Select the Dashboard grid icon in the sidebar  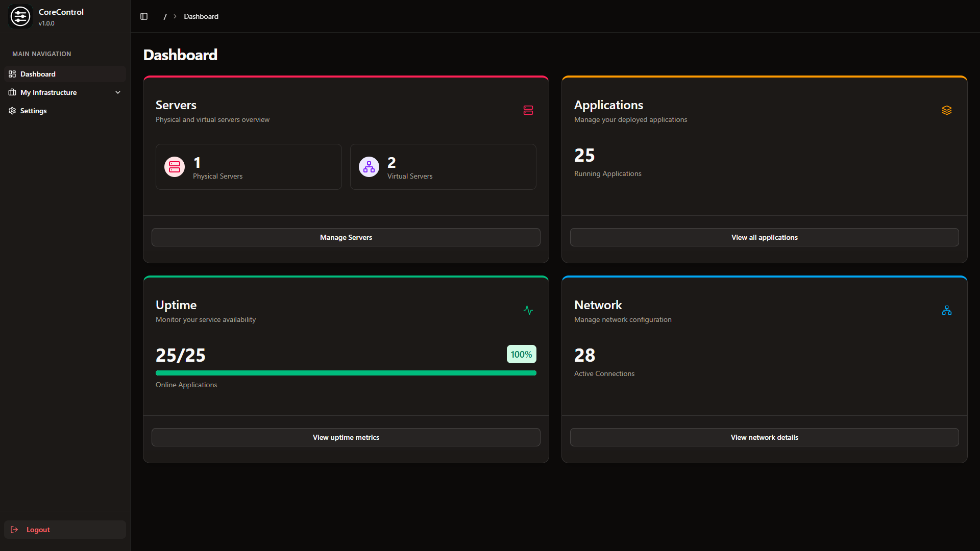12,74
